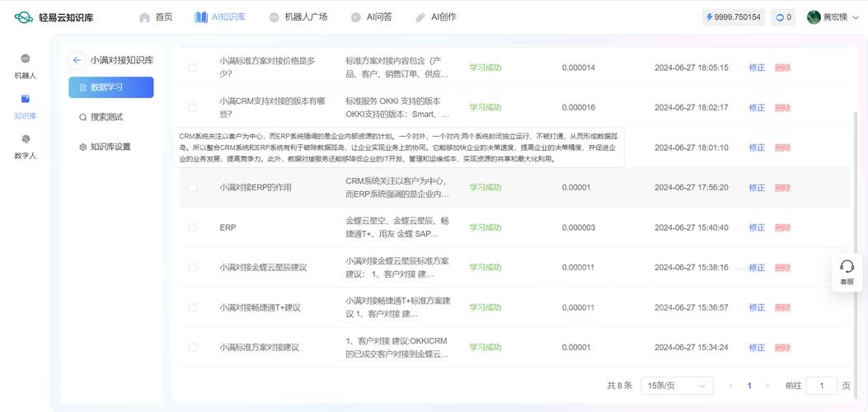This screenshot has height=412, width=868.
Task: Click the lightning balance 9999.750154 badge
Action: click(x=734, y=17)
